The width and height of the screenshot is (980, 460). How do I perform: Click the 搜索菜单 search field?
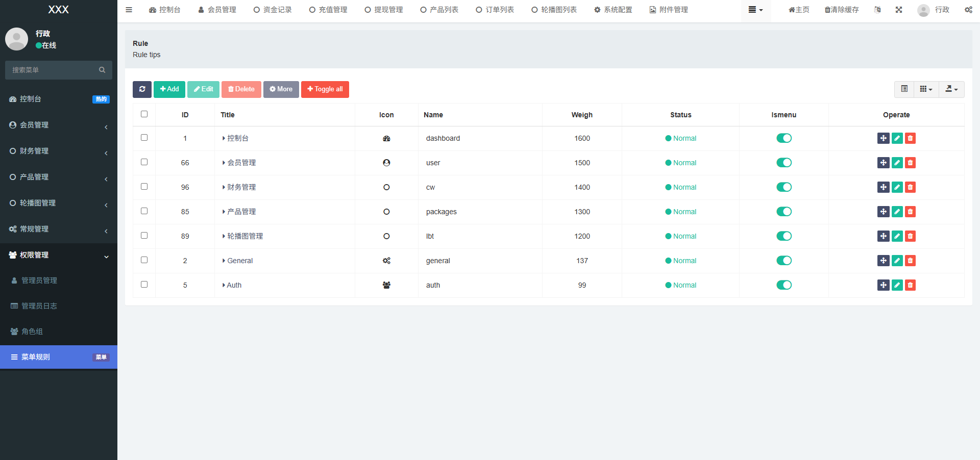click(54, 70)
